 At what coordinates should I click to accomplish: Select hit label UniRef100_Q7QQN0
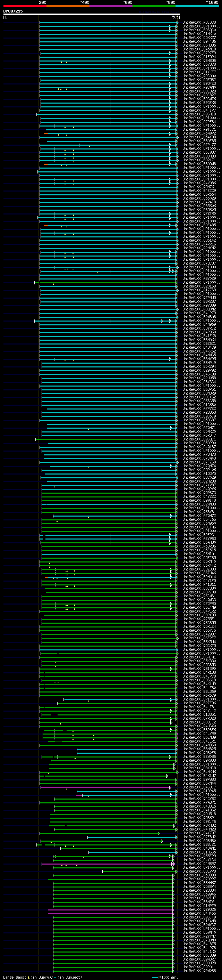pyautogui.click(x=199, y=940)
